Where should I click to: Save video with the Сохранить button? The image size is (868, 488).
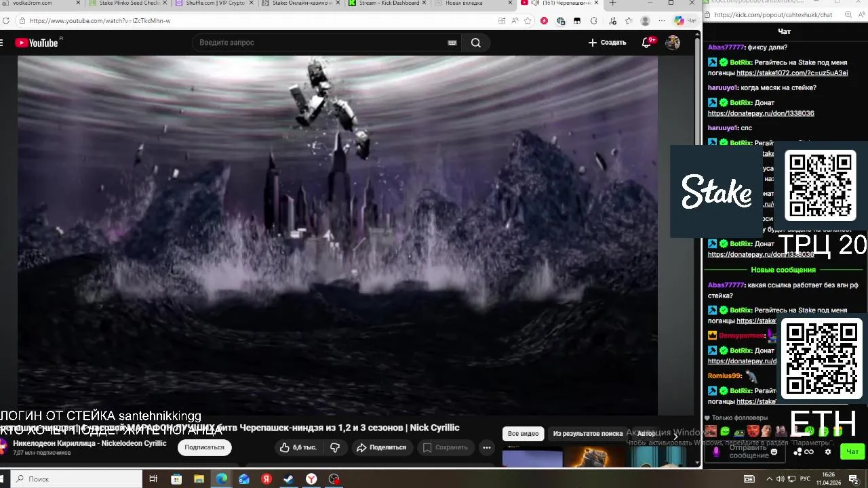[446, 447]
